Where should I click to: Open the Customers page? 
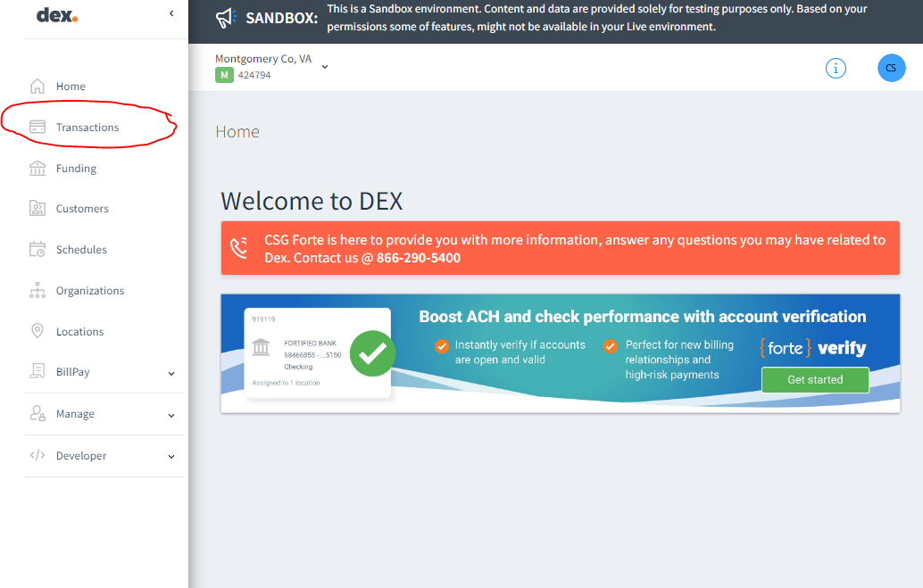pos(82,209)
